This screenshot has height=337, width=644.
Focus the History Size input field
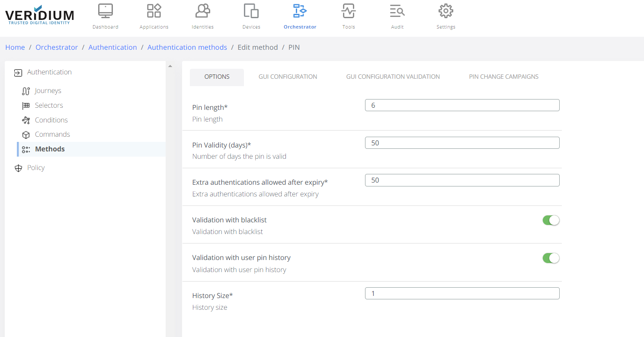462,293
